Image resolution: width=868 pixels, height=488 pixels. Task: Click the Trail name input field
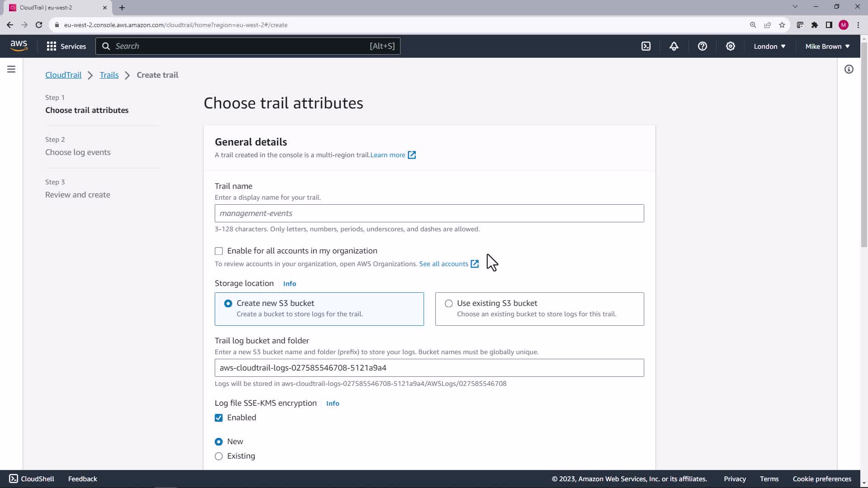pos(429,213)
